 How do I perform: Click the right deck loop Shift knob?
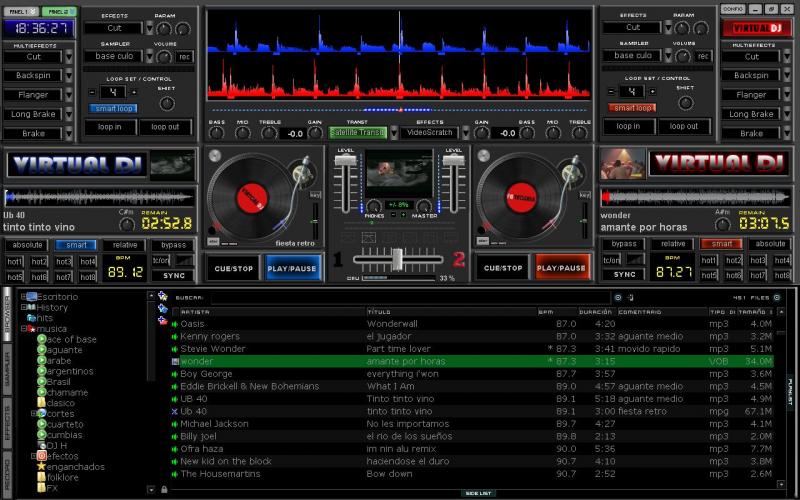(x=685, y=103)
